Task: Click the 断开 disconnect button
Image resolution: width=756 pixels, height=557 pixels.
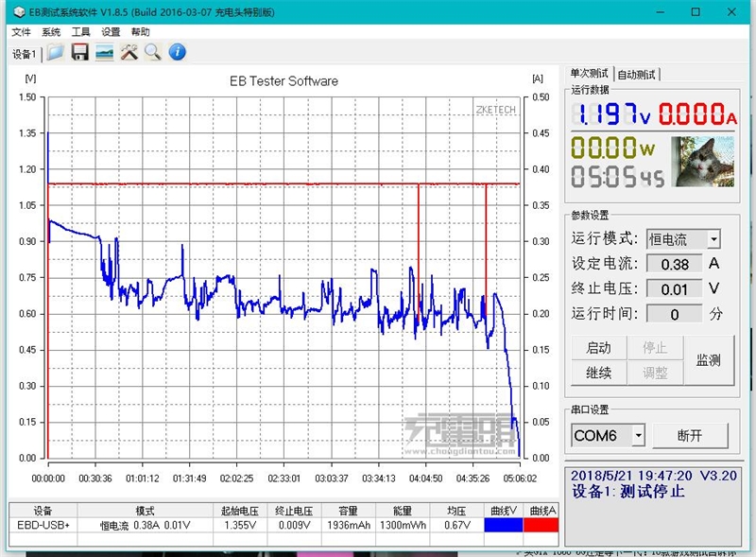Action: [x=690, y=436]
